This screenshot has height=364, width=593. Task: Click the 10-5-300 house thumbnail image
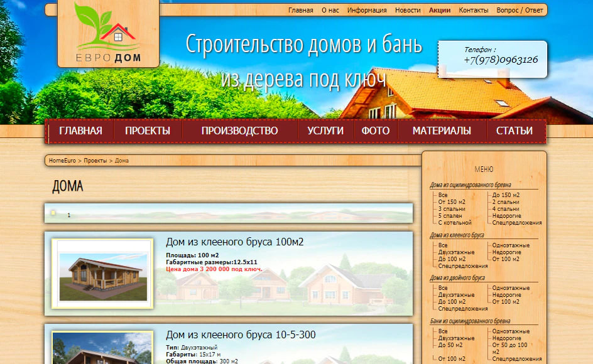click(102, 348)
